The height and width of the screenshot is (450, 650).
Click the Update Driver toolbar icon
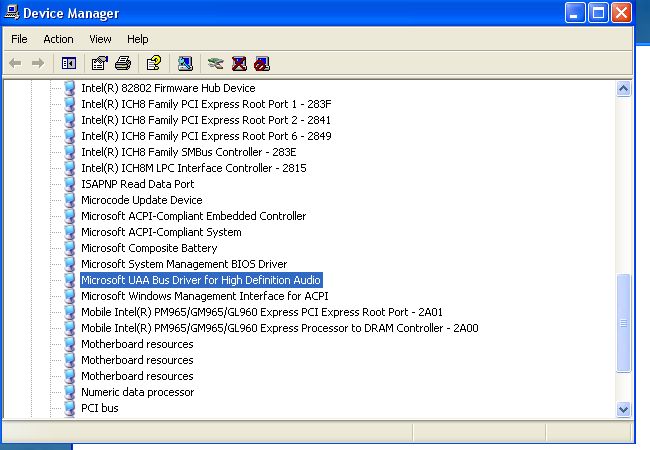(x=216, y=63)
